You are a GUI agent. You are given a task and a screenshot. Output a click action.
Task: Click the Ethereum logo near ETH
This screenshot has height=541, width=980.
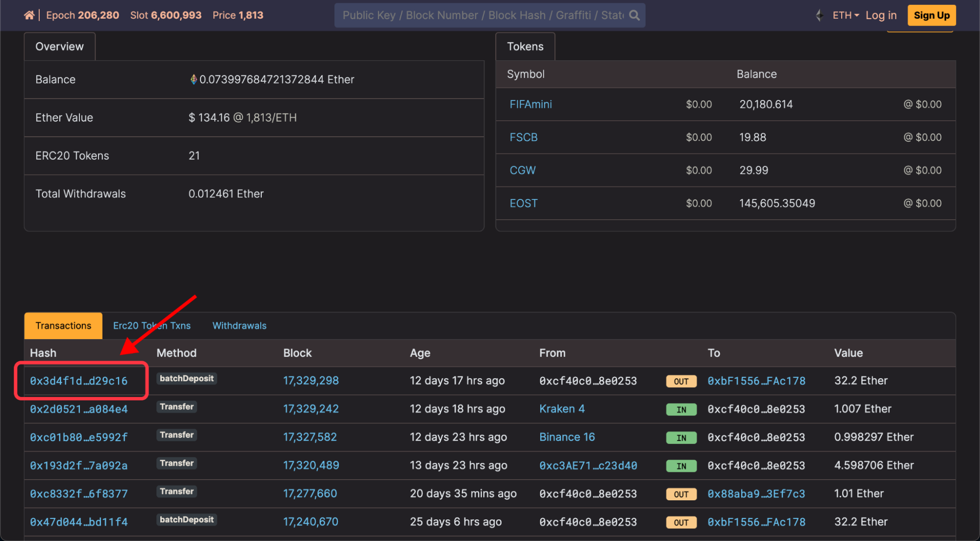[x=819, y=15]
